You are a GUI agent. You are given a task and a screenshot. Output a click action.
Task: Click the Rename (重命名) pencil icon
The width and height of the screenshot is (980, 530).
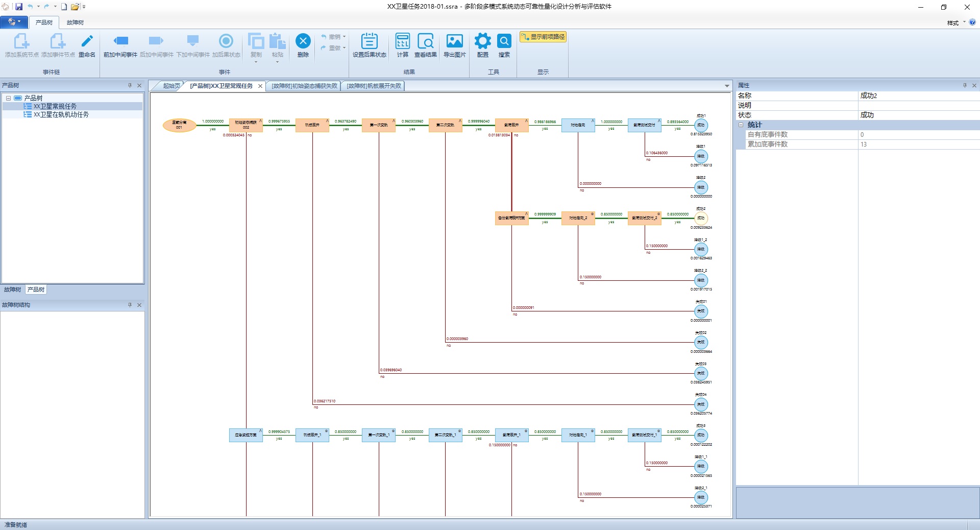pos(87,41)
